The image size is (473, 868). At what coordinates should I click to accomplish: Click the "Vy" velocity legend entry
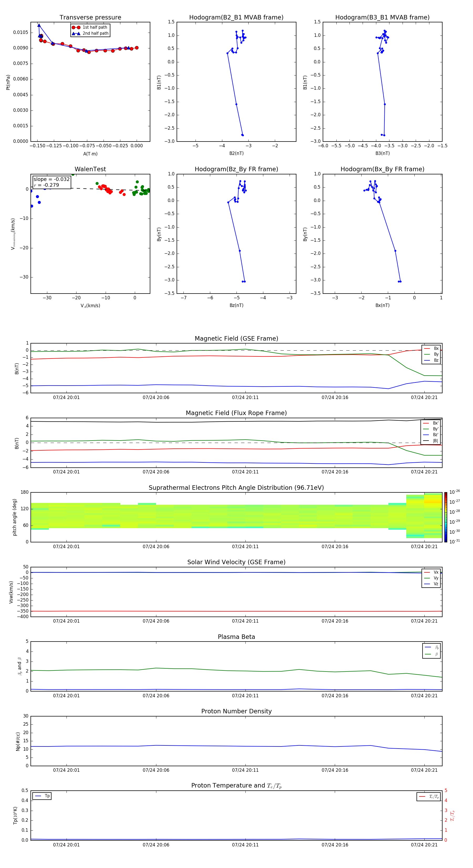(x=431, y=578)
